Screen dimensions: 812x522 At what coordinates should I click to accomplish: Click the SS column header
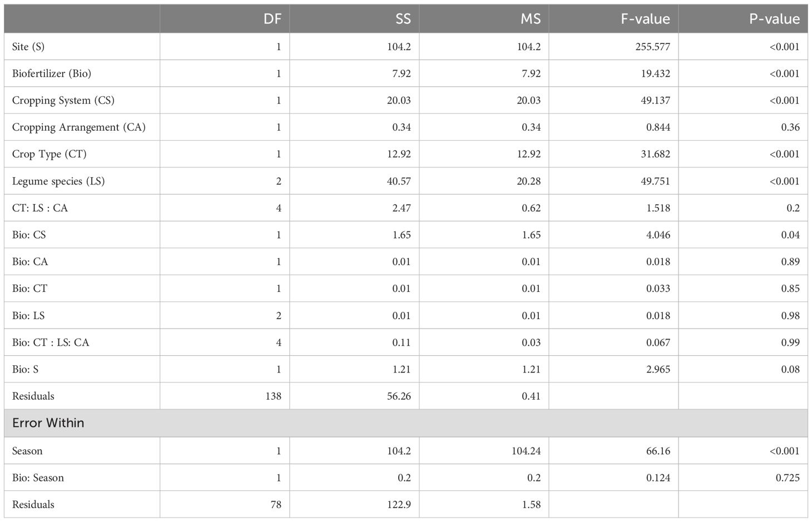pyautogui.click(x=403, y=19)
